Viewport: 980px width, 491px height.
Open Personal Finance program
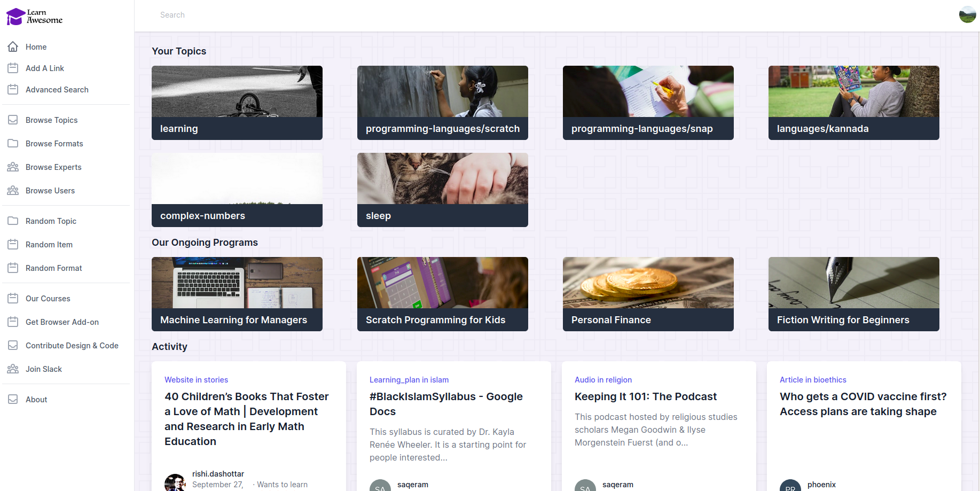[x=648, y=294]
